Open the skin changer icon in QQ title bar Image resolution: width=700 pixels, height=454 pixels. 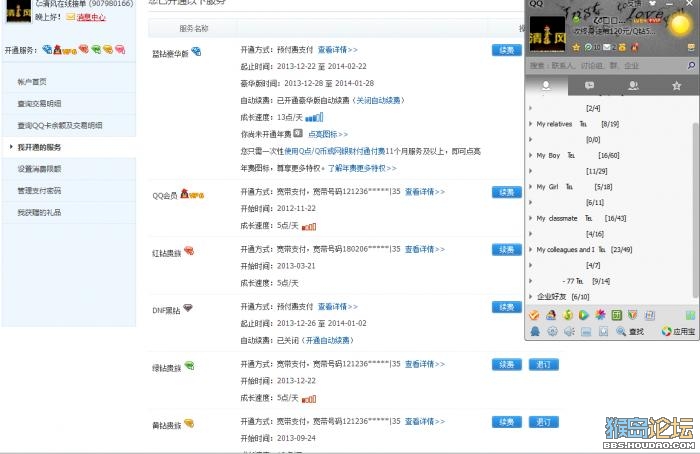652,4
